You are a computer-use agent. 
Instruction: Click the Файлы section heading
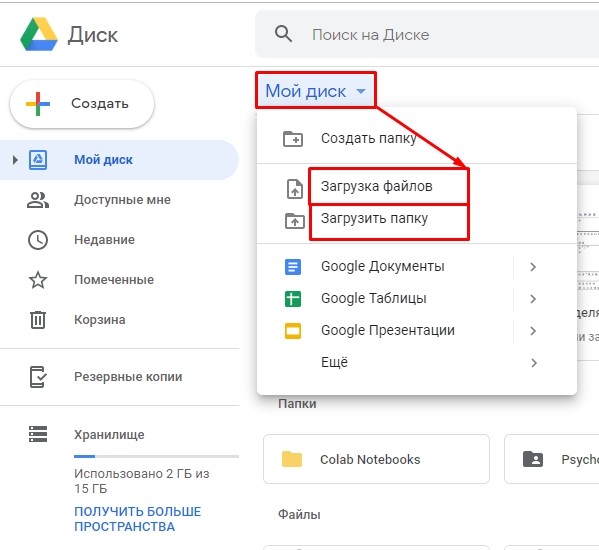point(299,514)
